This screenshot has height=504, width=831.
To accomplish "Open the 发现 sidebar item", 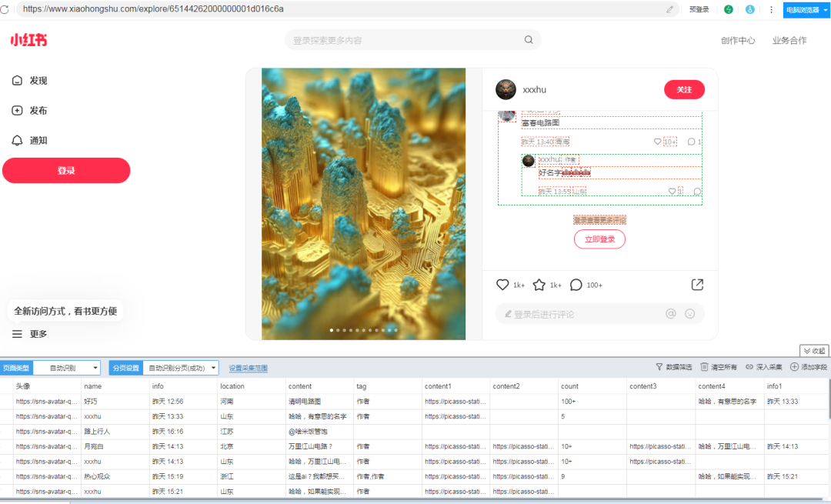I will pyautogui.click(x=30, y=81).
